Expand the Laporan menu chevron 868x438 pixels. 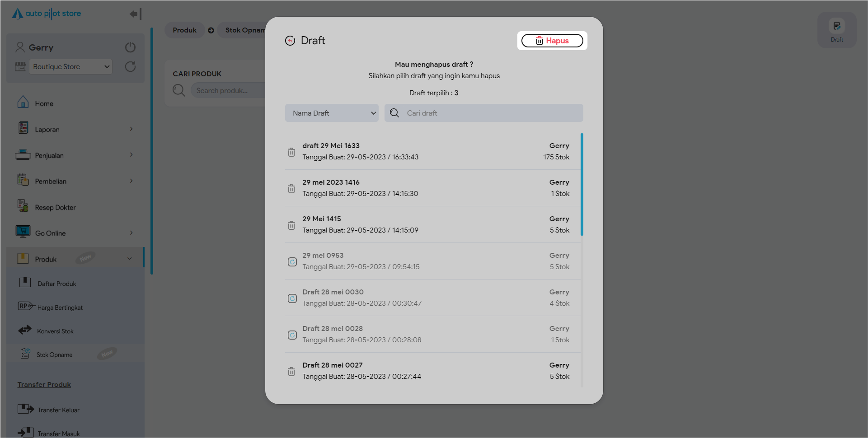[x=131, y=129]
